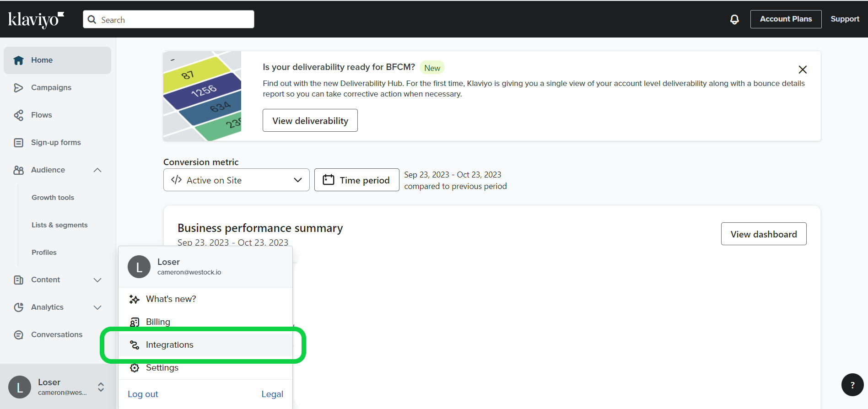Click the Settings gear icon
Viewport: 868px width, 409px height.
point(134,368)
